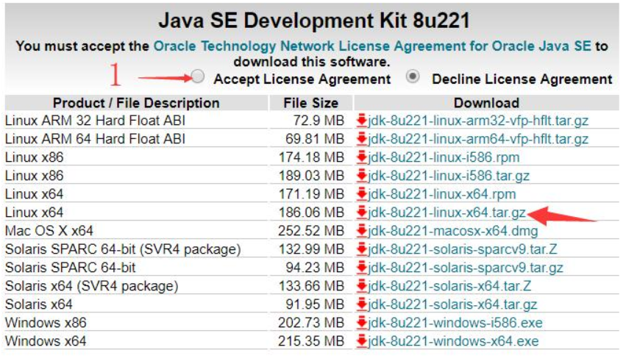Click the Product / File Description column header

coord(136,103)
